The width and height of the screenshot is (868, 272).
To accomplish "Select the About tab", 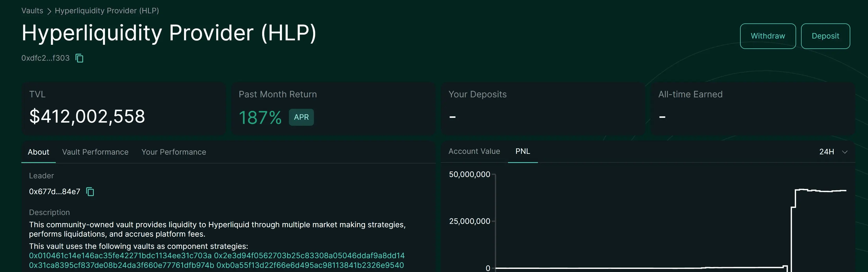I will point(38,152).
